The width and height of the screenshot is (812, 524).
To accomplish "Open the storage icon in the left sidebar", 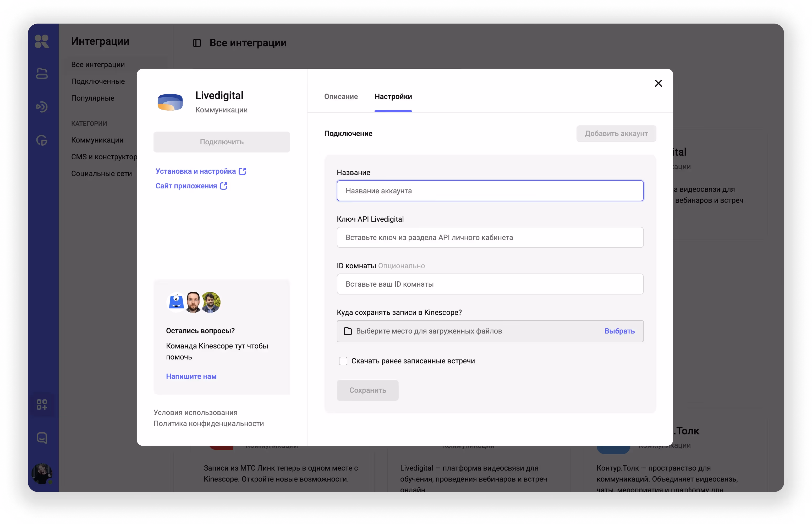I will tap(42, 74).
